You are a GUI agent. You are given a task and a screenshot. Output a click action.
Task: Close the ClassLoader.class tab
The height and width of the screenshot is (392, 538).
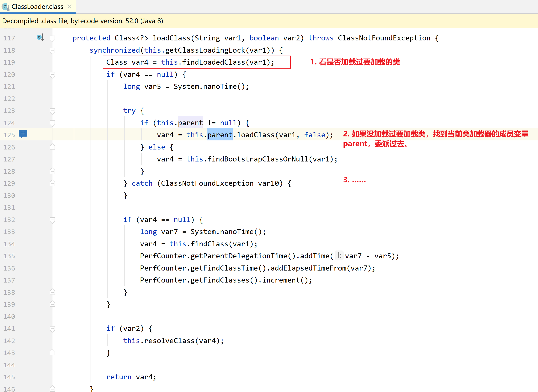69,6
